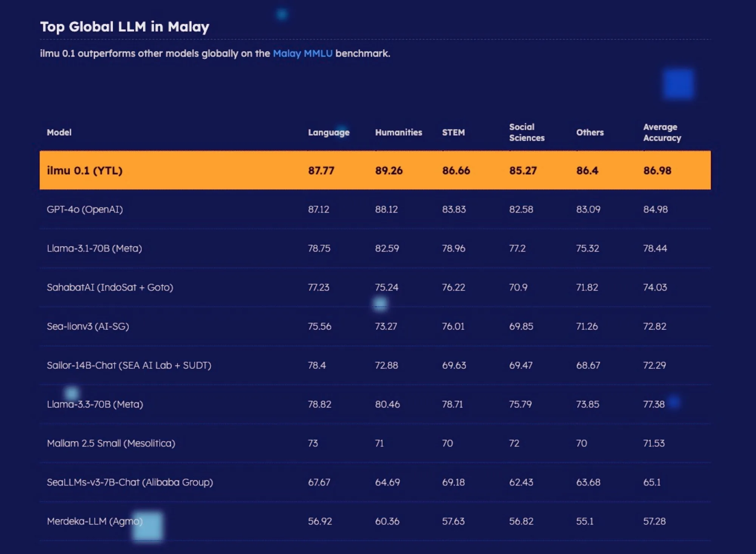Click ilmu 0.1 Others score 86.4
The width and height of the screenshot is (756, 554).
point(587,170)
